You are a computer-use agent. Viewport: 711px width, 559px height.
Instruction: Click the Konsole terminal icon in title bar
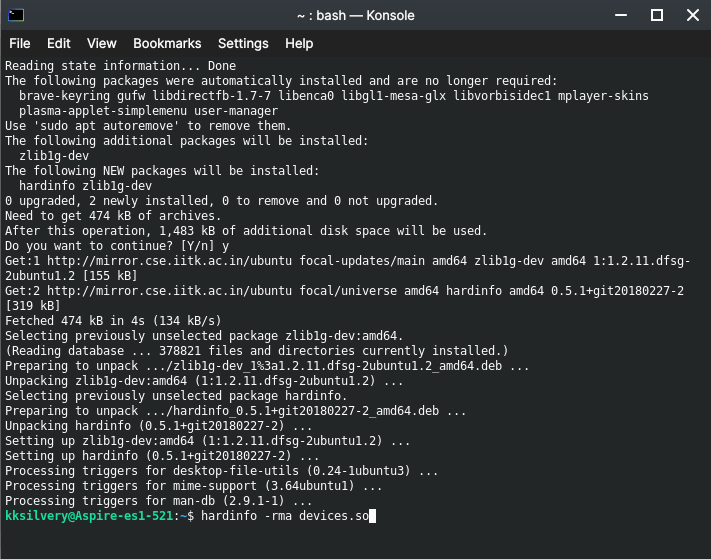coord(16,15)
